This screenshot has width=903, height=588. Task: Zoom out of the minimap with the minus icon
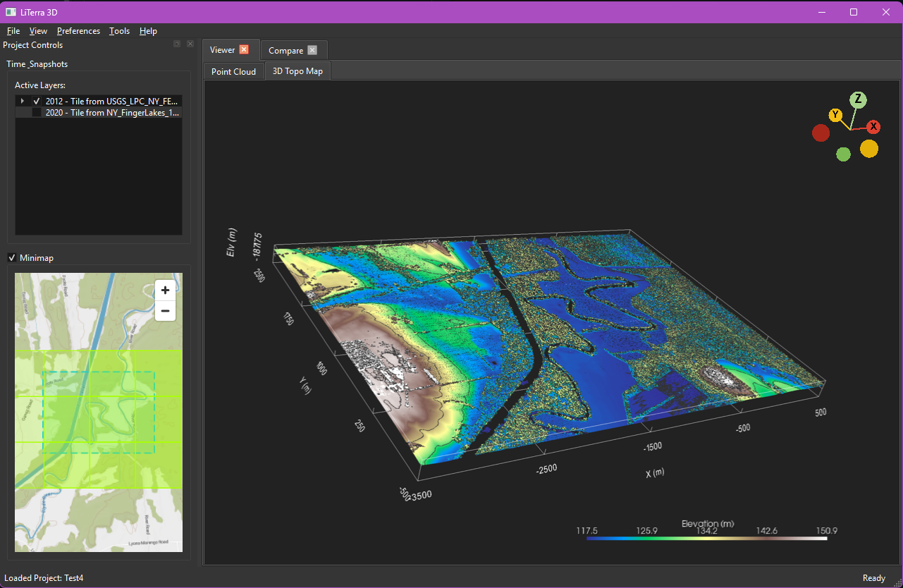165,311
